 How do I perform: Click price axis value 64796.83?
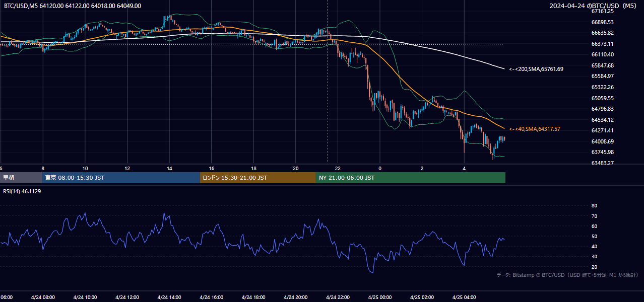click(603, 109)
